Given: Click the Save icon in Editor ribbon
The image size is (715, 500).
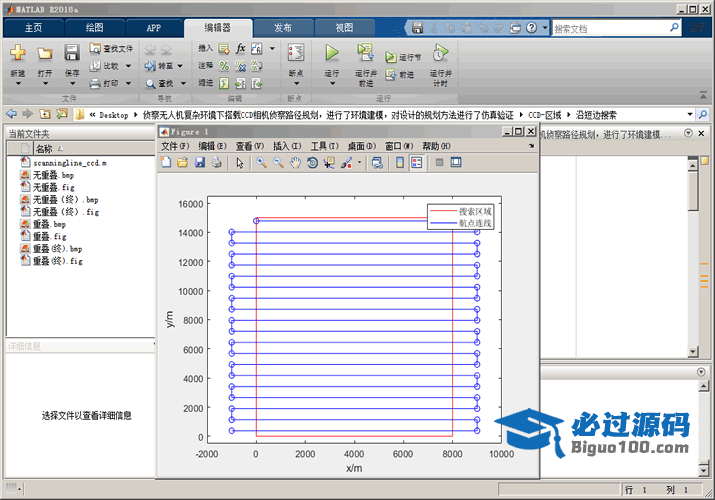Looking at the screenshot, I should [72, 53].
